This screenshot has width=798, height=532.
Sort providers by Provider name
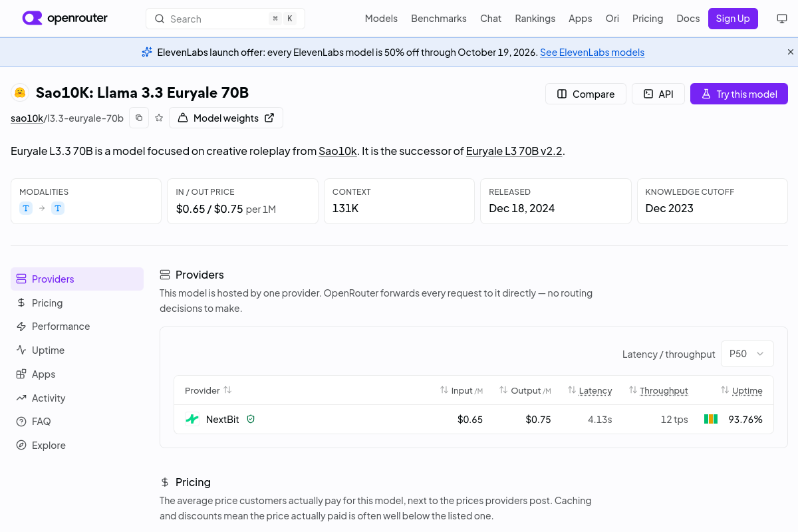[208, 390]
